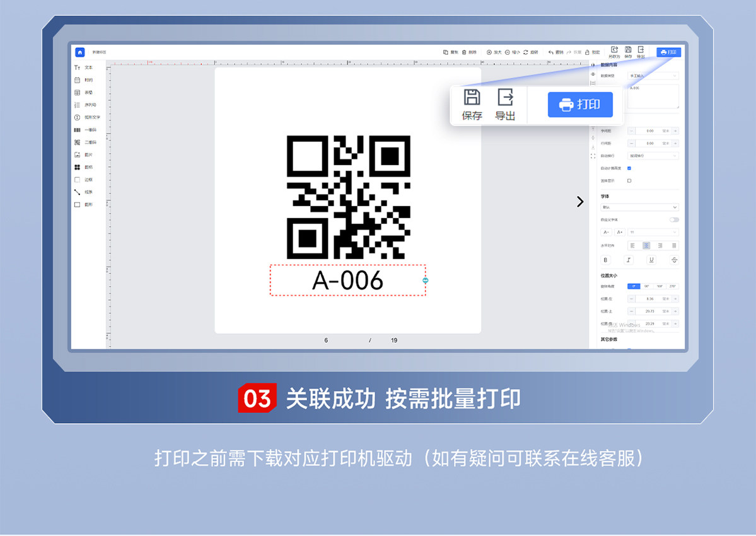Open the 数据类型 dropdown showing 手工输入
756x536 pixels.
[653, 76]
